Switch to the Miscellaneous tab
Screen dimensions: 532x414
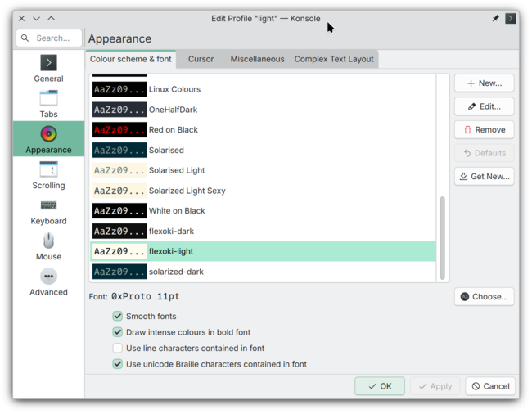pos(257,59)
